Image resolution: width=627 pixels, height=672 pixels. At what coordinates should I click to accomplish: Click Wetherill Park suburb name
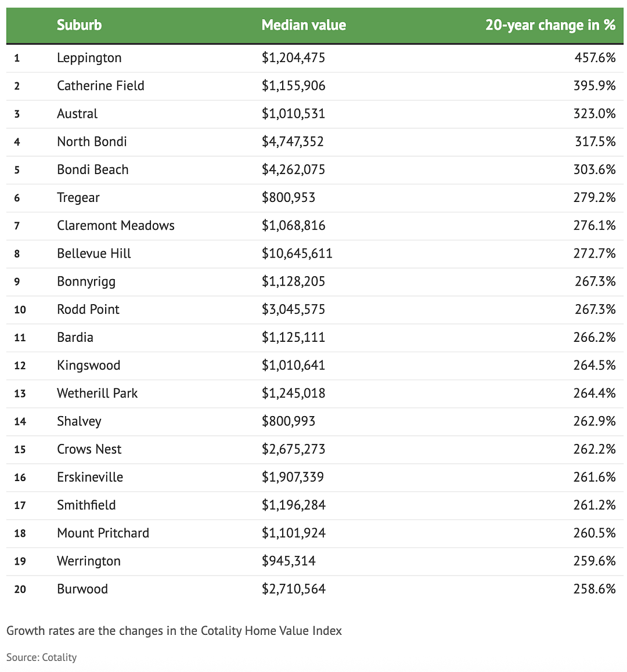pos(98,393)
